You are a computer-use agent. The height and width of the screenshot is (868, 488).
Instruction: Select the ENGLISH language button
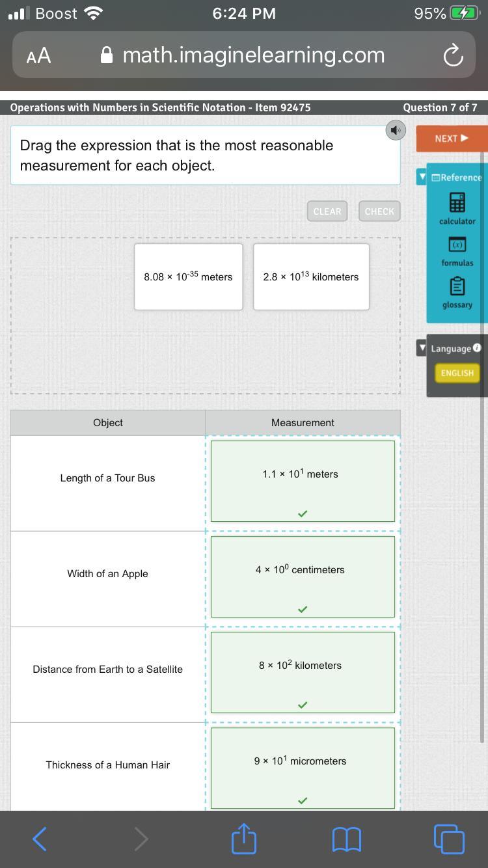point(457,373)
